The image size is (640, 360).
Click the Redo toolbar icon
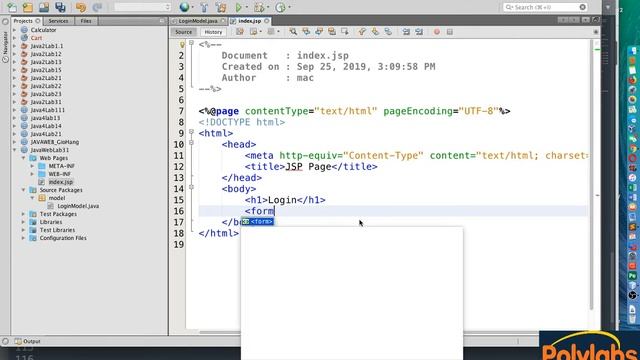click(x=97, y=7)
